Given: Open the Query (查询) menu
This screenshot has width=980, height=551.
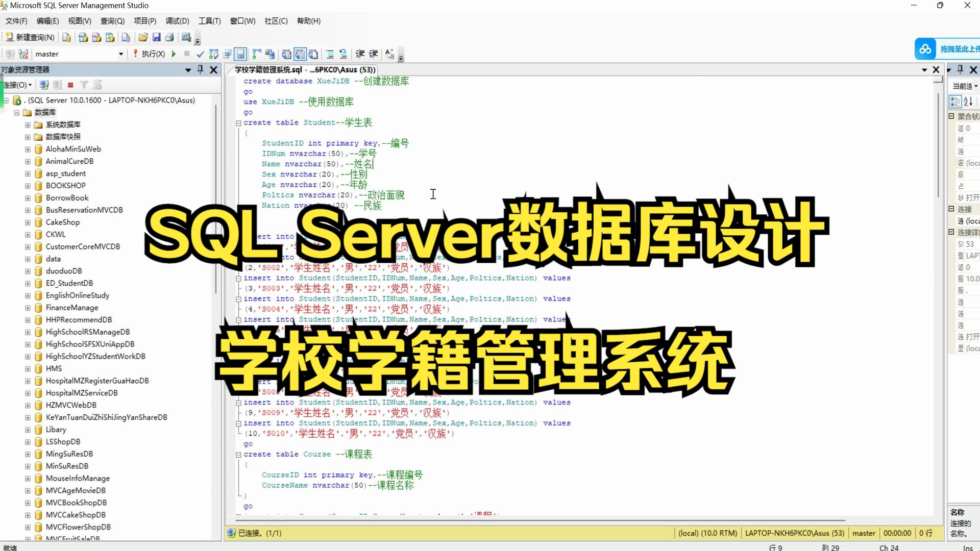Looking at the screenshot, I should (112, 21).
